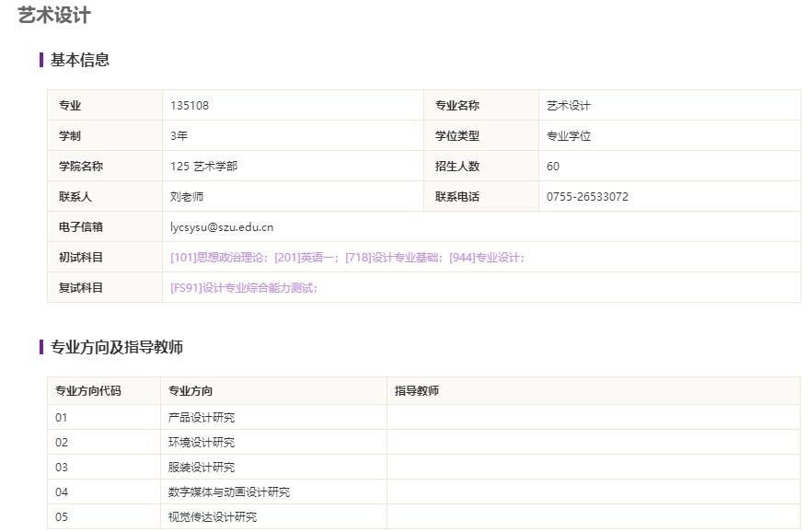Click the 专业方向及指导教师 section heading
This screenshot has width=808, height=532.
(x=117, y=347)
